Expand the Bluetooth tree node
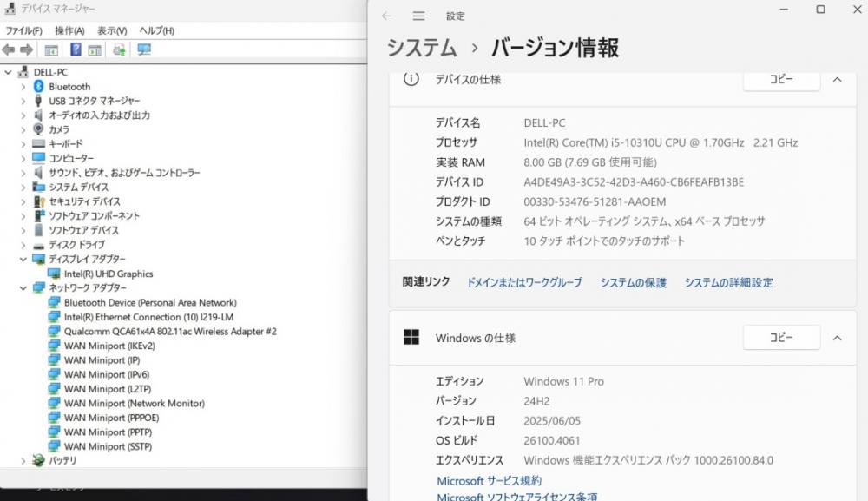Viewport: 868px width, 501px height. point(23,87)
